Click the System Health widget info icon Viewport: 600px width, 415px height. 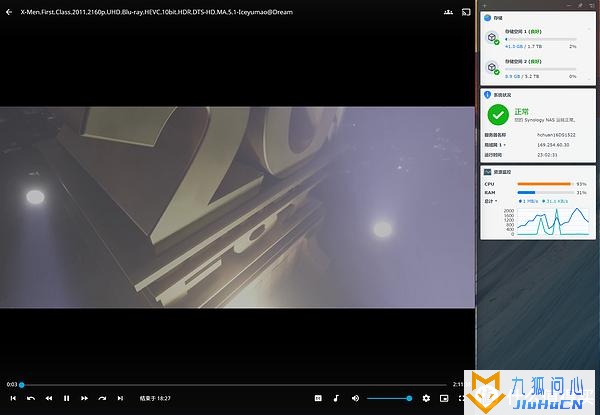[x=487, y=94]
